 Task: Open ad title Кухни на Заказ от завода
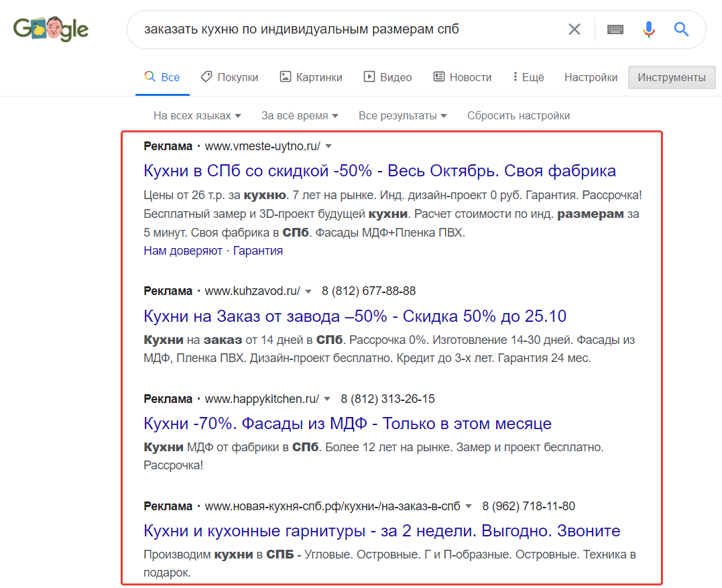click(355, 316)
